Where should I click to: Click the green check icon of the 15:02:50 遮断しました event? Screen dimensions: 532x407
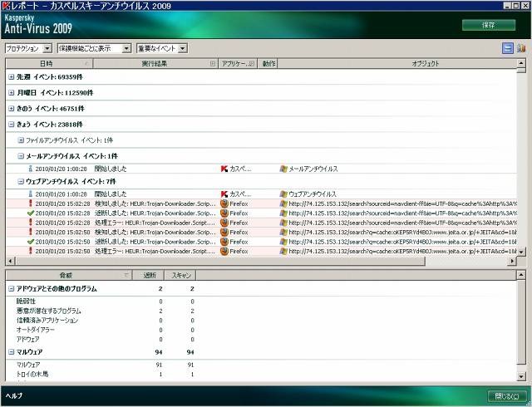coord(31,242)
